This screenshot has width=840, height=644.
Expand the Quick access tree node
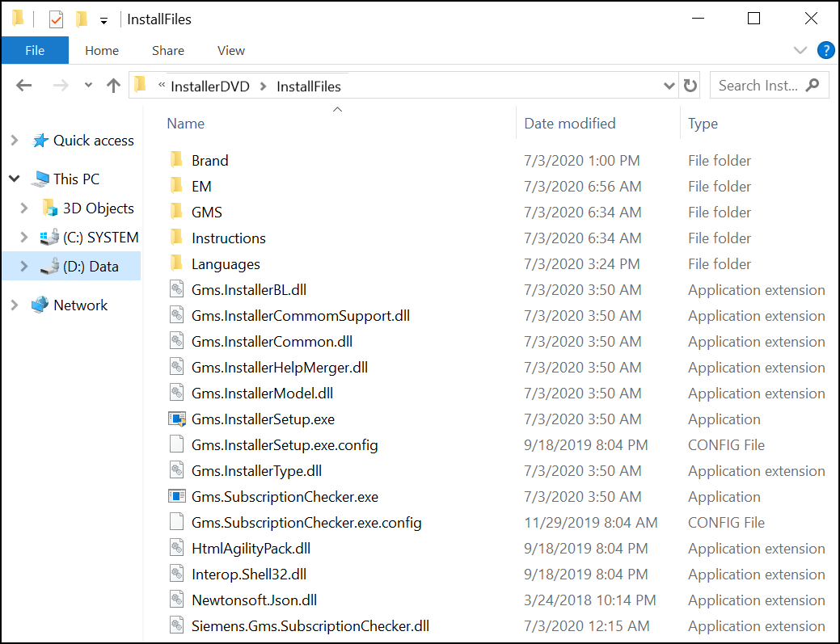pos(15,141)
